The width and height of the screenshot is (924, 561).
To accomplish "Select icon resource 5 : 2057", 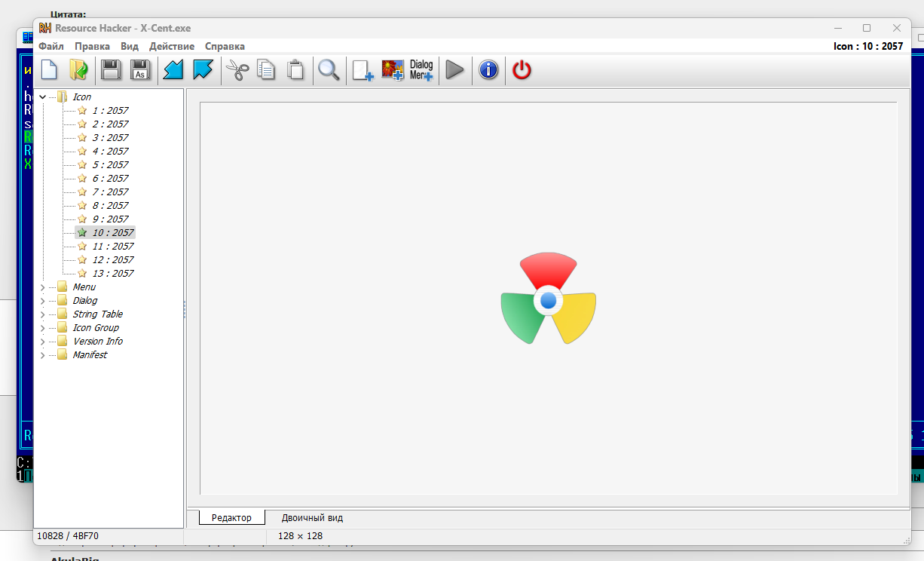I will (110, 164).
